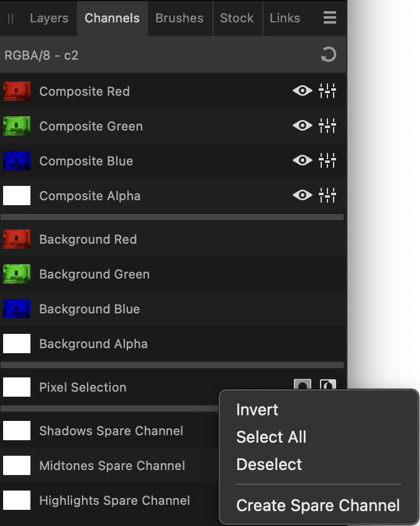This screenshot has width=420, height=526.
Task: Select the Background Red channel thumbnail
Action: click(17, 239)
